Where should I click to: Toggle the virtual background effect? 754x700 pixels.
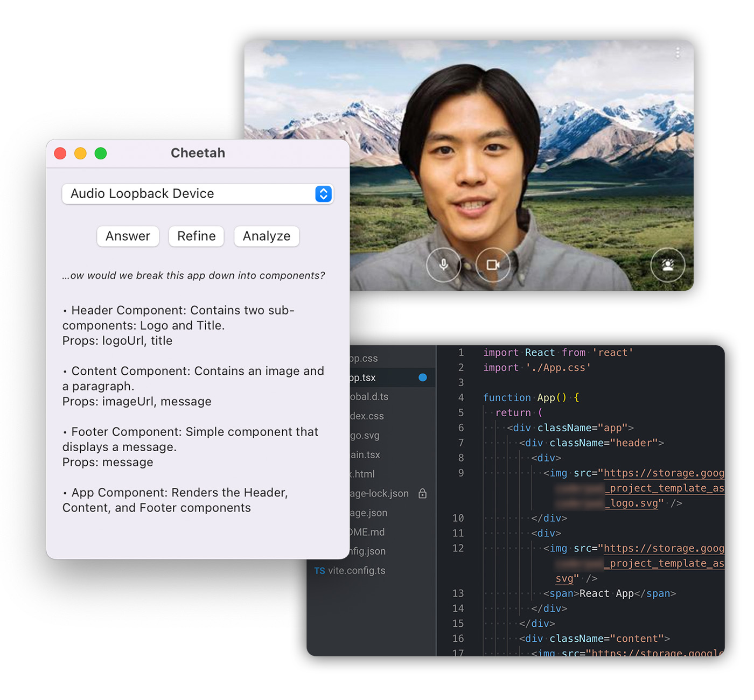point(668,265)
